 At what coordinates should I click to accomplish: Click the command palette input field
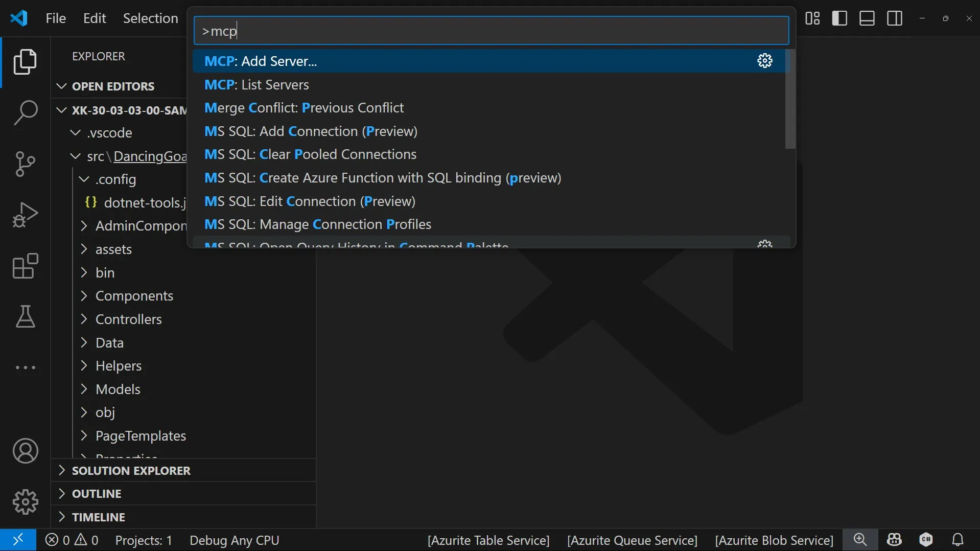491,31
